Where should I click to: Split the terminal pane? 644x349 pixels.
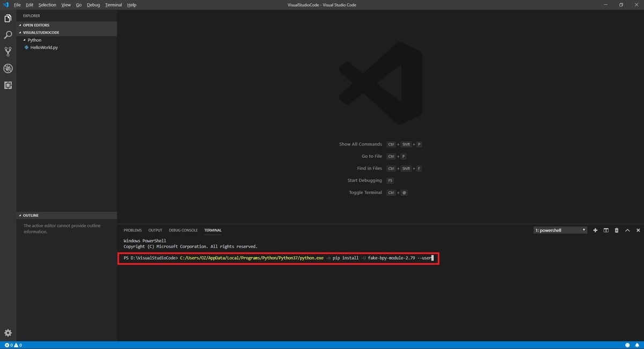[606, 230]
